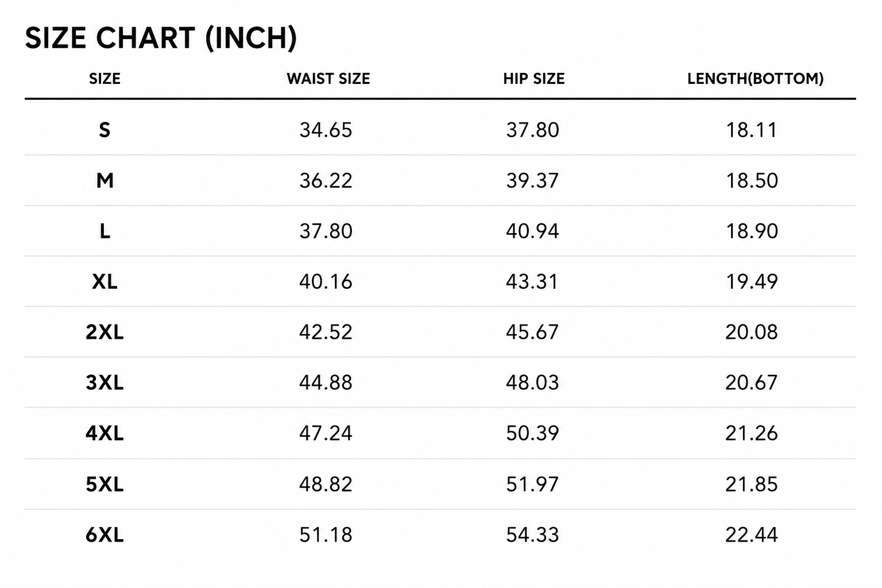882x588 pixels.
Task: Click the SIZE CHART (INCH) title
Action: coord(161,38)
